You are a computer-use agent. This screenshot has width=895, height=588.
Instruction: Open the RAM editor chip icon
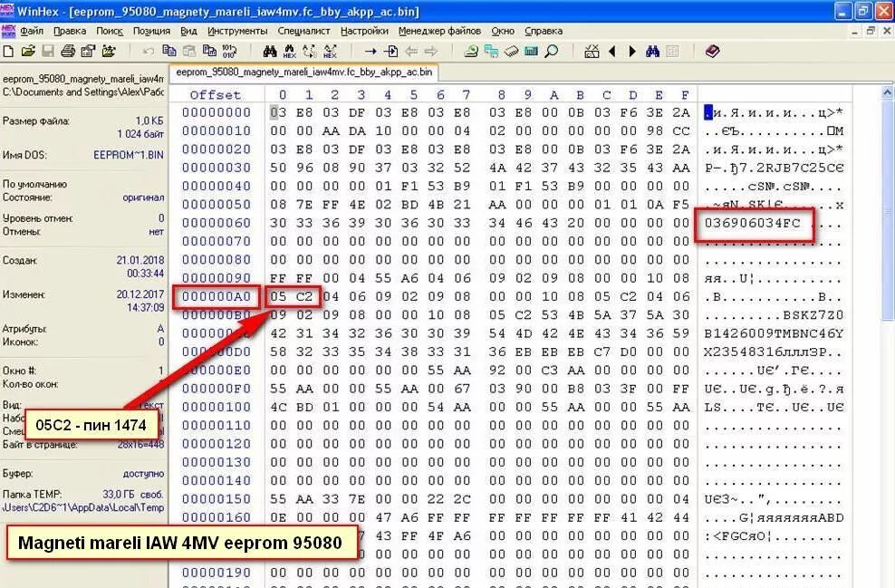pyautogui.click(x=512, y=52)
